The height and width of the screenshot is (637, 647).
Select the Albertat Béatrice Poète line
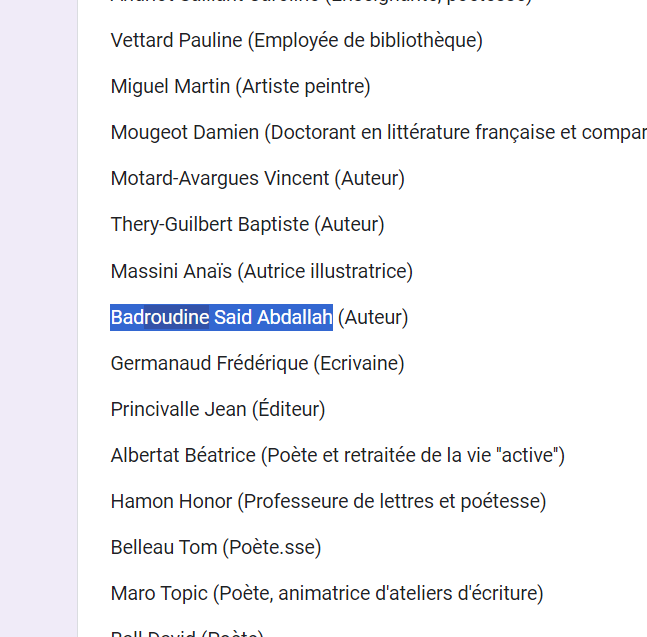pos(338,455)
